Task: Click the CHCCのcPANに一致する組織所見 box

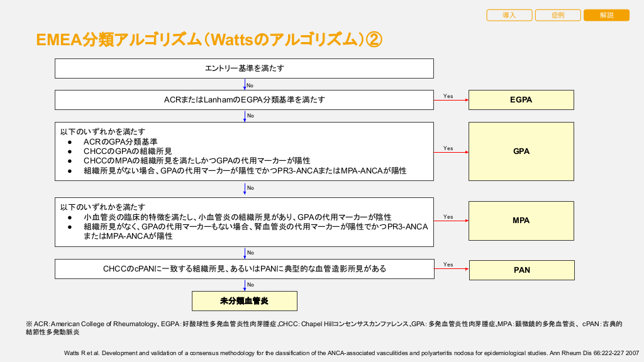Action: (244, 269)
